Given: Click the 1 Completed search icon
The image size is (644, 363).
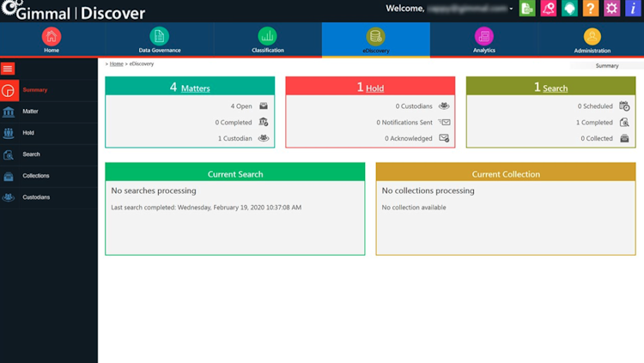Looking at the screenshot, I should point(624,122).
